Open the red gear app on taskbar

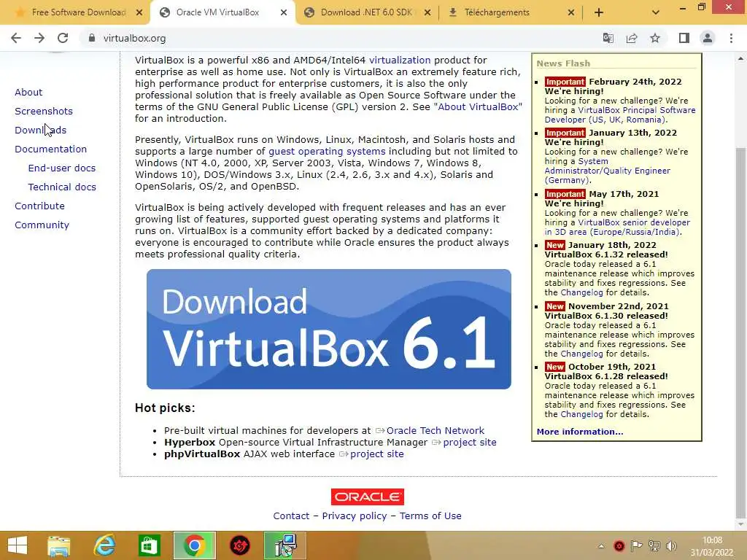pos(239,545)
